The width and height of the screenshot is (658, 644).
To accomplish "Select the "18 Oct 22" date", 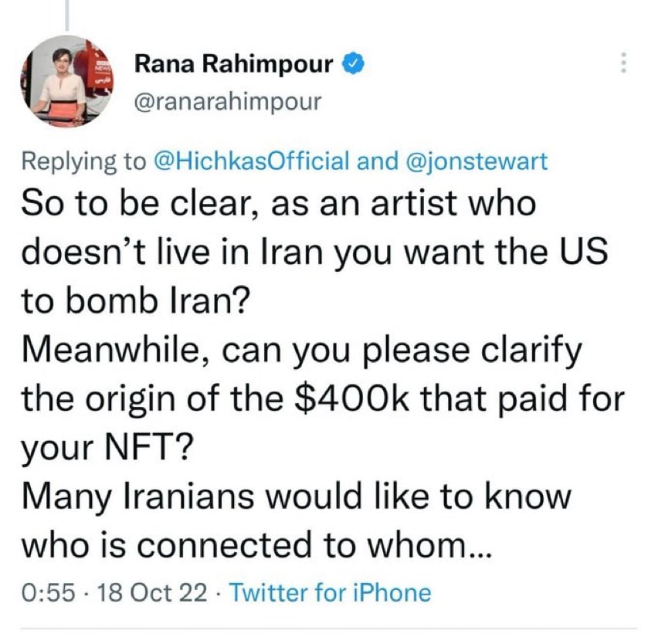I will pyautogui.click(x=152, y=593).
